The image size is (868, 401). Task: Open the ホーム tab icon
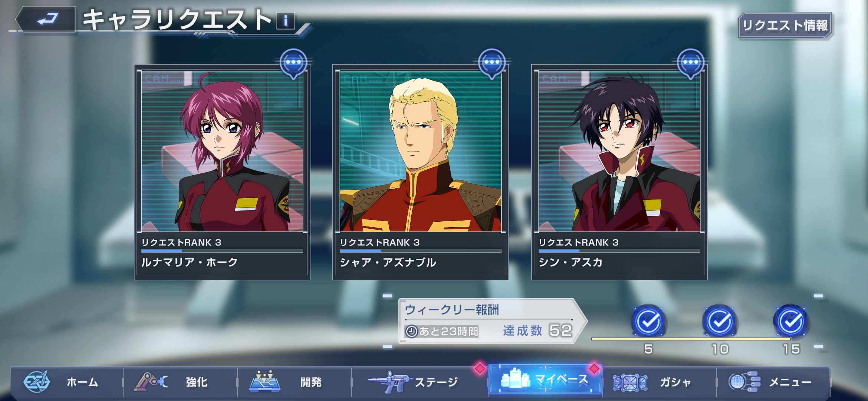coord(36,381)
